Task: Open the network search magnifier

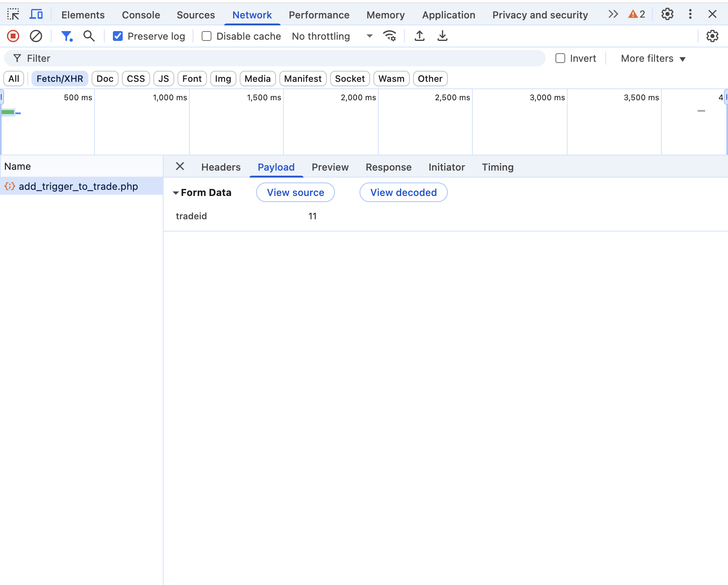Action: click(89, 36)
